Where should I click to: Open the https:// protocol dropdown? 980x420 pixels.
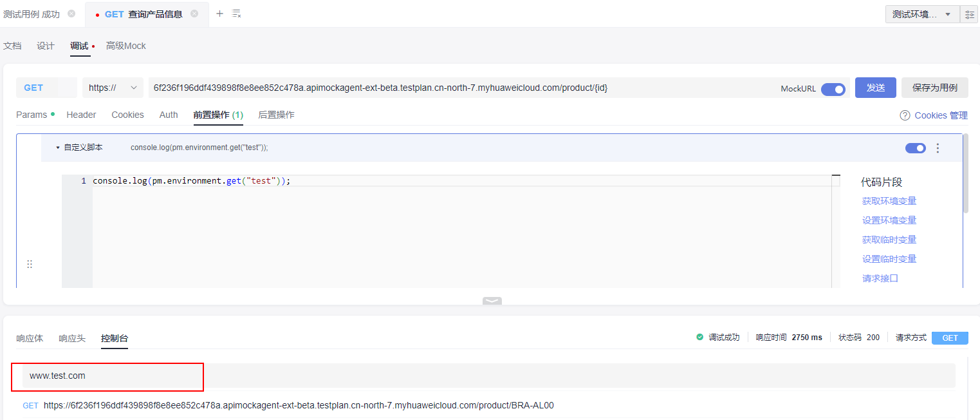point(113,88)
